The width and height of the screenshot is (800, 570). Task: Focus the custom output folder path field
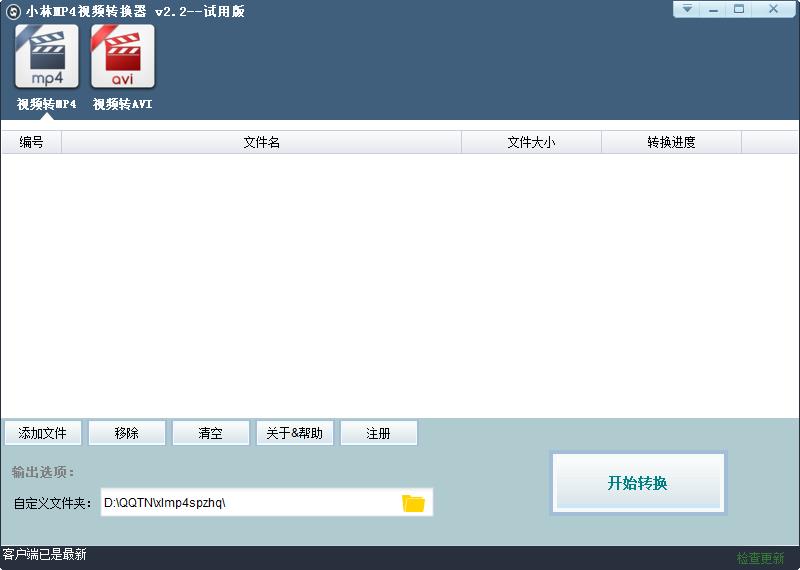tap(248, 503)
